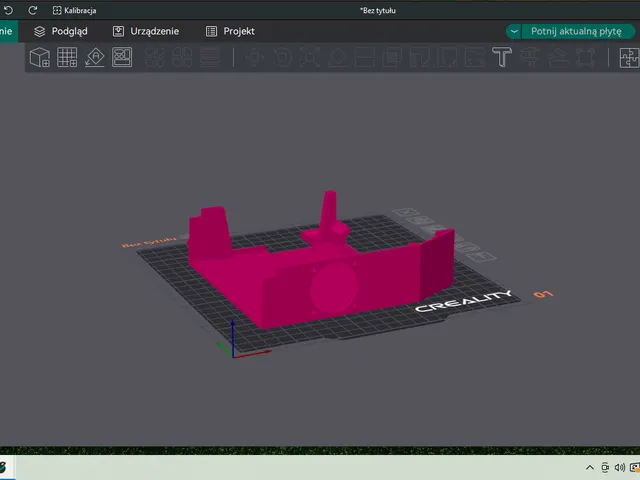640x480 pixels.
Task: Click the Undo arrow icon
Action: [x=9, y=10]
